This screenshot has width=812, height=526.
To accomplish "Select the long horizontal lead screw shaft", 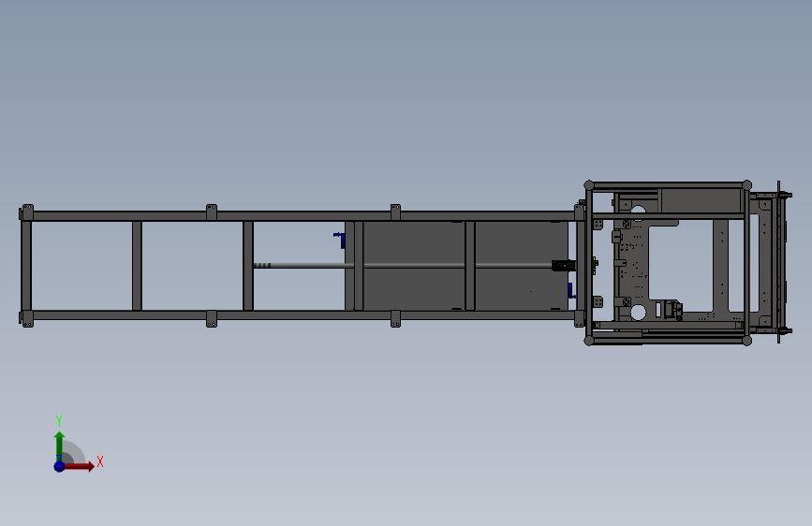I will pyautogui.click(x=403, y=266).
